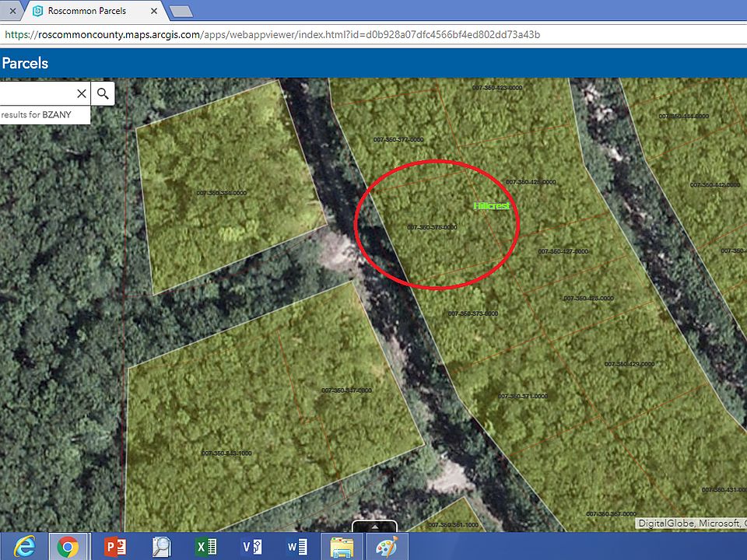Expand the attribute table arrow at map bottom
Screen dimensions: 747x560
(374, 527)
